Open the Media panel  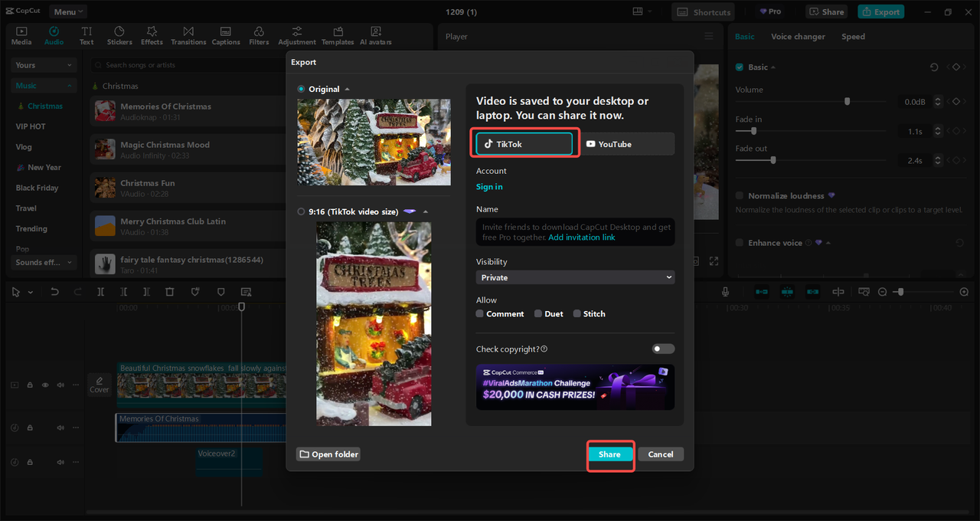coord(21,36)
